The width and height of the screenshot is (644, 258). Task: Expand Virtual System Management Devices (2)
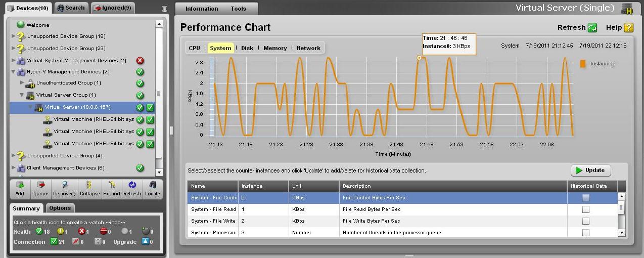(14, 61)
